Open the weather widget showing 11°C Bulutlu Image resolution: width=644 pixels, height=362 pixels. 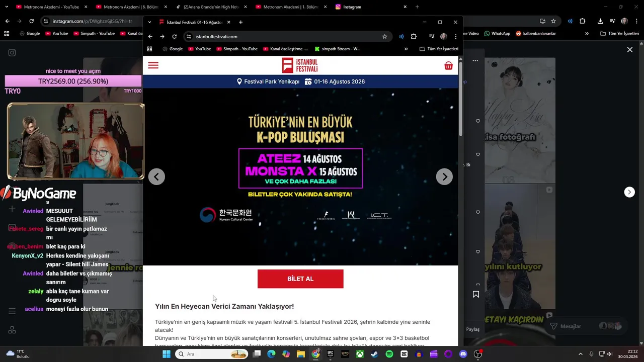tap(19, 354)
